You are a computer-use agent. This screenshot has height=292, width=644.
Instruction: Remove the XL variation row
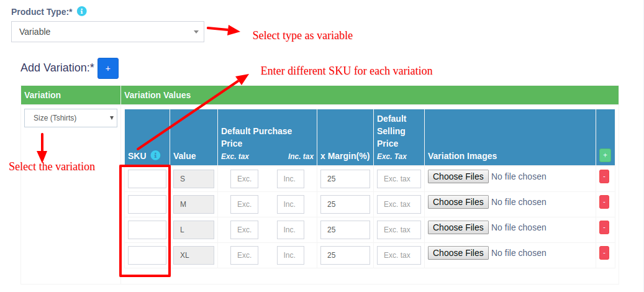pos(604,253)
